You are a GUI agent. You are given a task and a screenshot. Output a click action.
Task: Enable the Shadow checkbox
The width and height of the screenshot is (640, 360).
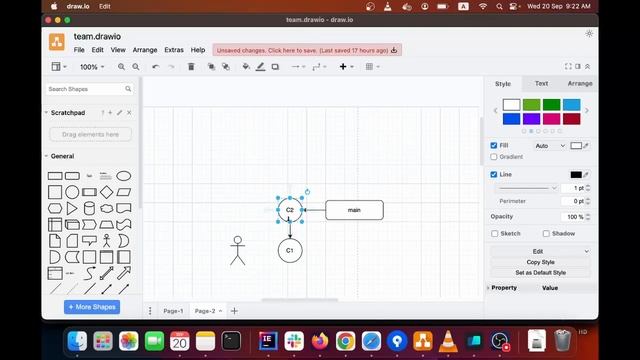click(546, 233)
